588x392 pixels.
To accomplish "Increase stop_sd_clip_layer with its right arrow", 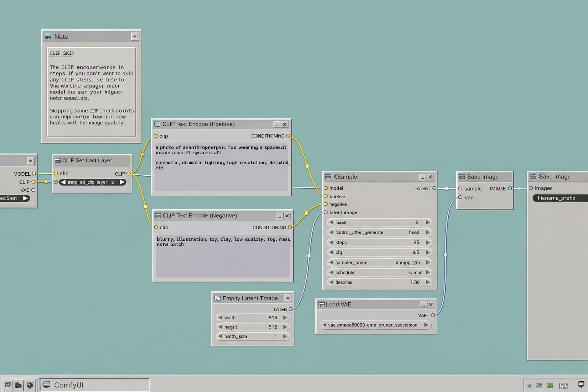I will click(x=122, y=182).
